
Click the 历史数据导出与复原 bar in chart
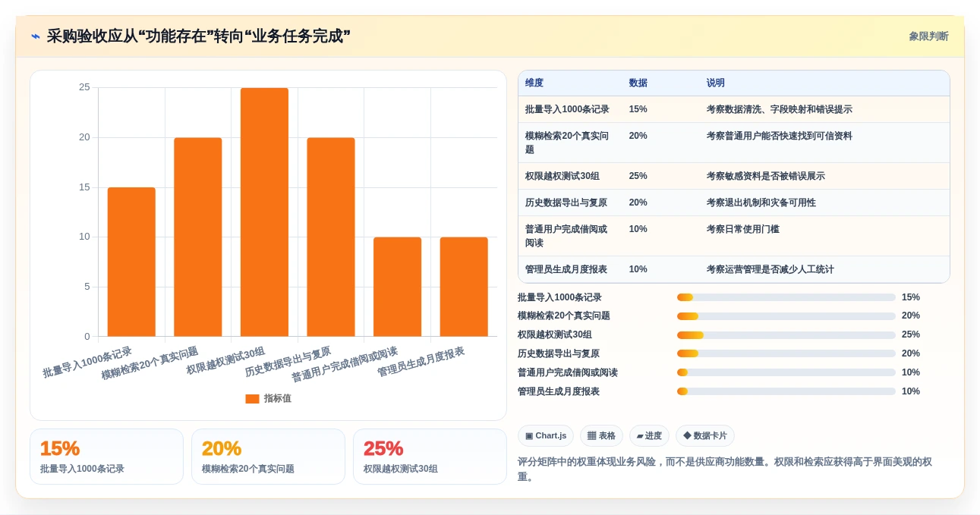(331, 237)
